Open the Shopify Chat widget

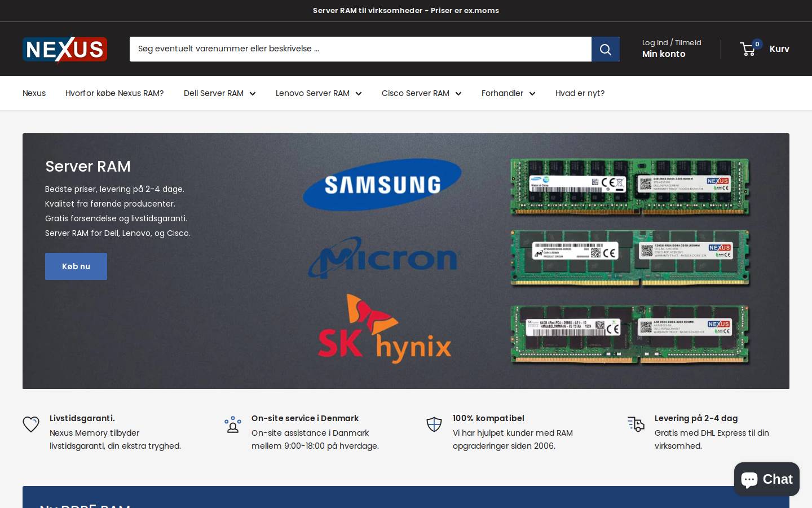pyautogui.click(x=767, y=479)
